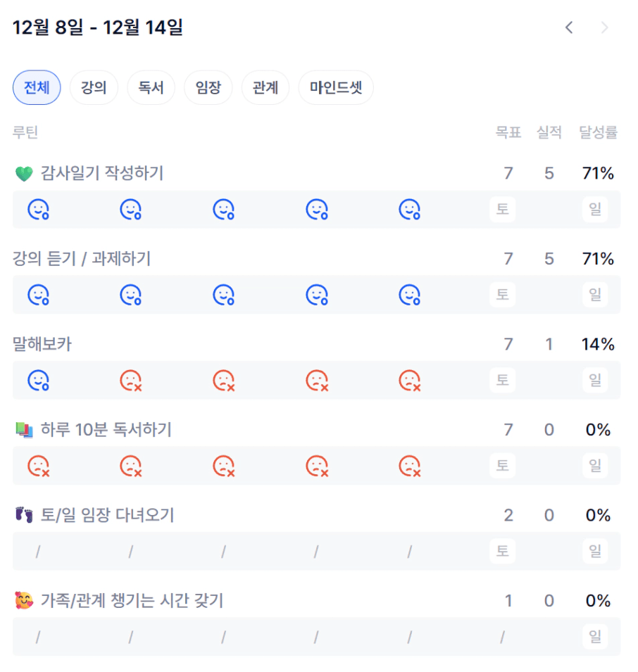
Task: Switch to the 마인드셋 tab
Action: [336, 88]
